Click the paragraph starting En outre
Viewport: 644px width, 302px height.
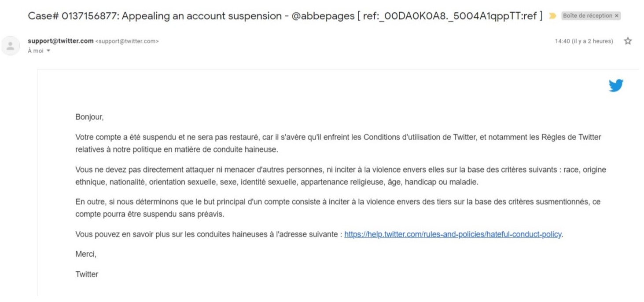click(338, 208)
